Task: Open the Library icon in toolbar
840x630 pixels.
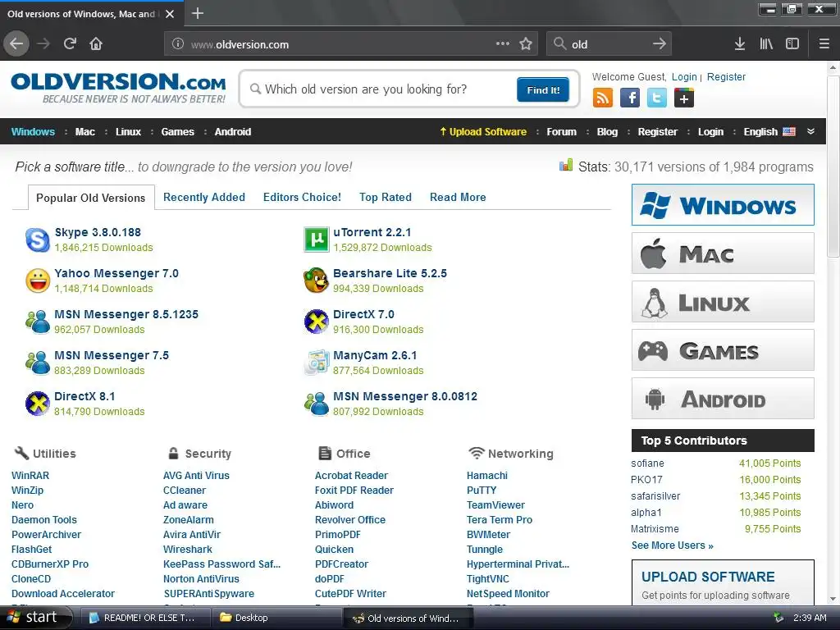Action: pos(766,44)
